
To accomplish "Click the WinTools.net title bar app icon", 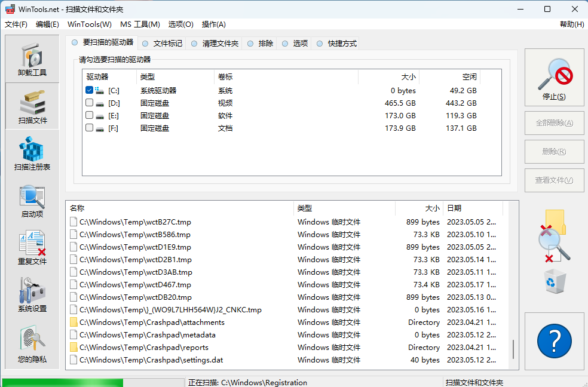I will point(10,9).
